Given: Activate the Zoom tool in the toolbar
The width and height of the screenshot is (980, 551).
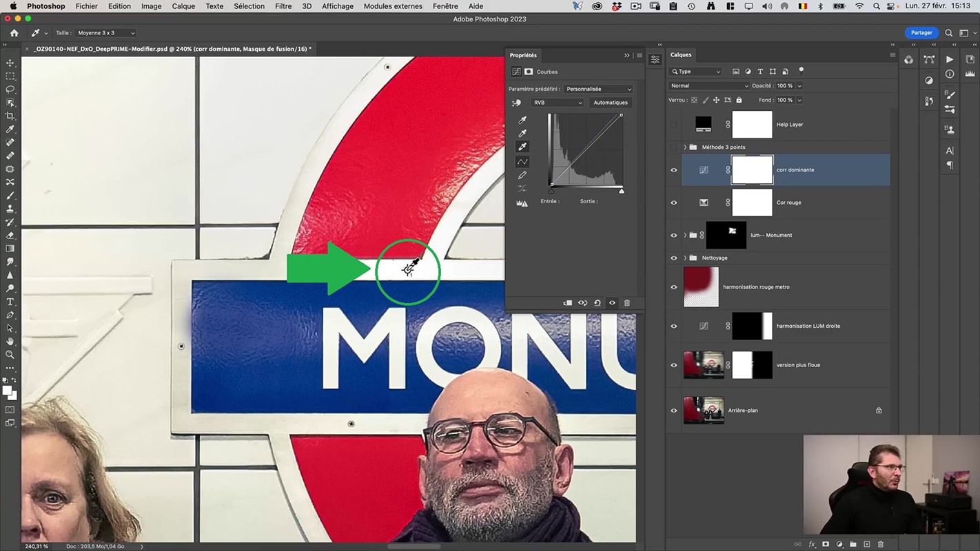Looking at the screenshot, I should [x=10, y=355].
